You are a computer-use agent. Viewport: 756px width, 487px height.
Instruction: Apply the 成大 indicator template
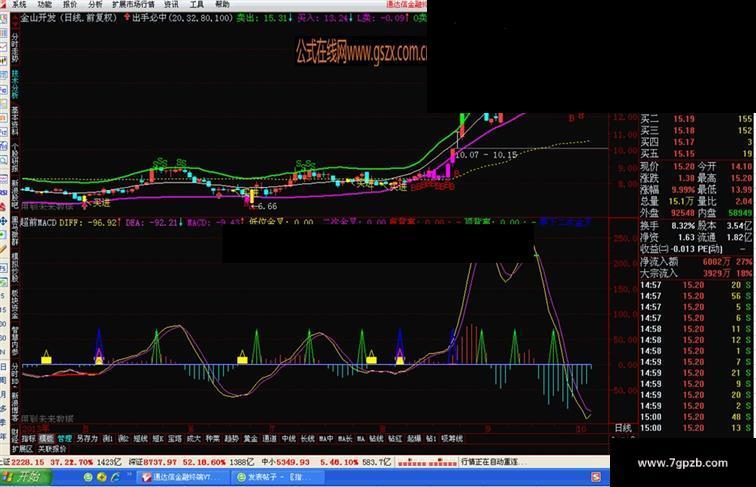[193, 439]
